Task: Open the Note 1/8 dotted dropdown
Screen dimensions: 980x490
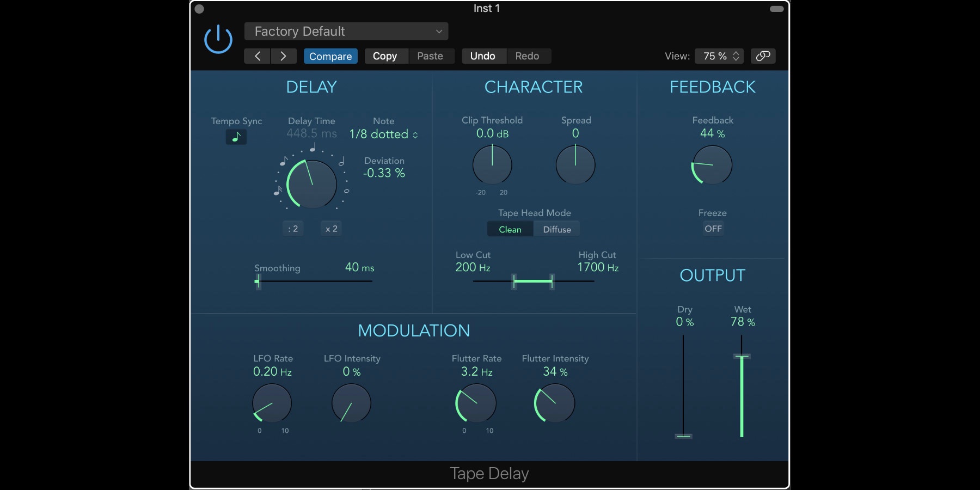Action: [x=383, y=134]
